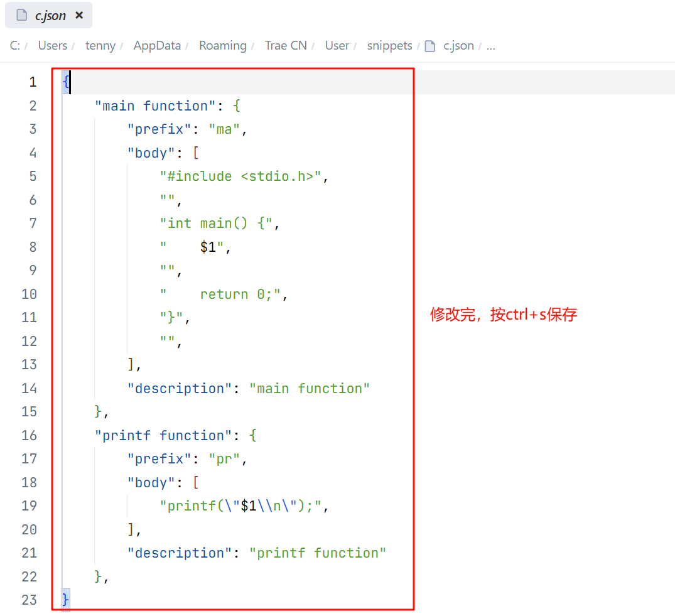This screenshot has width=675, height=616.
Task: Click the "int main() {" string
Action: 216,224
